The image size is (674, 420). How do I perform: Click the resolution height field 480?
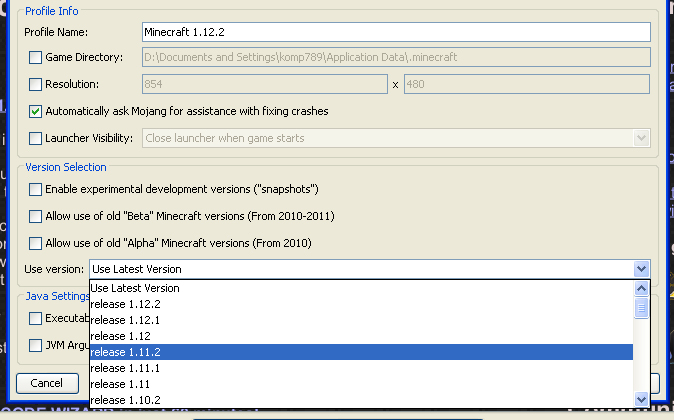pyautogui.click(x=527, y=84)
